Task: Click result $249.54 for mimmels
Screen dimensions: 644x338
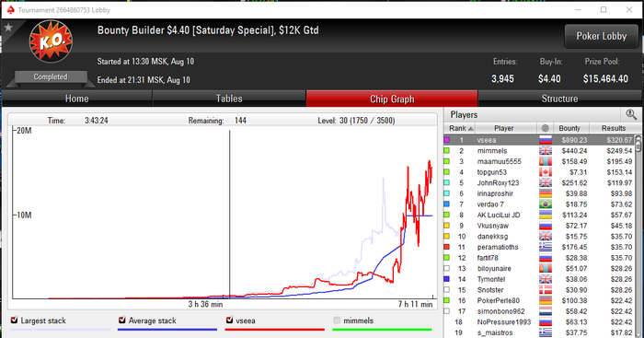Action: coord(619,151)
